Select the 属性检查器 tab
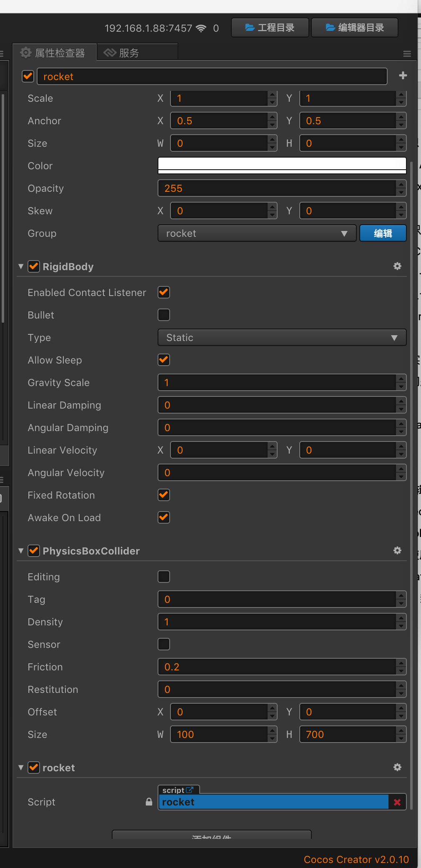 (55, 53)
